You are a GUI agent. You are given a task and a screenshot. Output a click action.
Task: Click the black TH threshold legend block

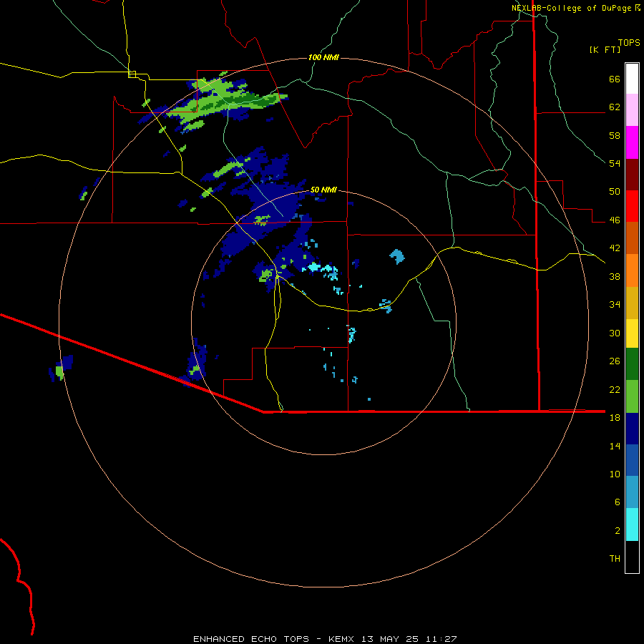point(632,557)
